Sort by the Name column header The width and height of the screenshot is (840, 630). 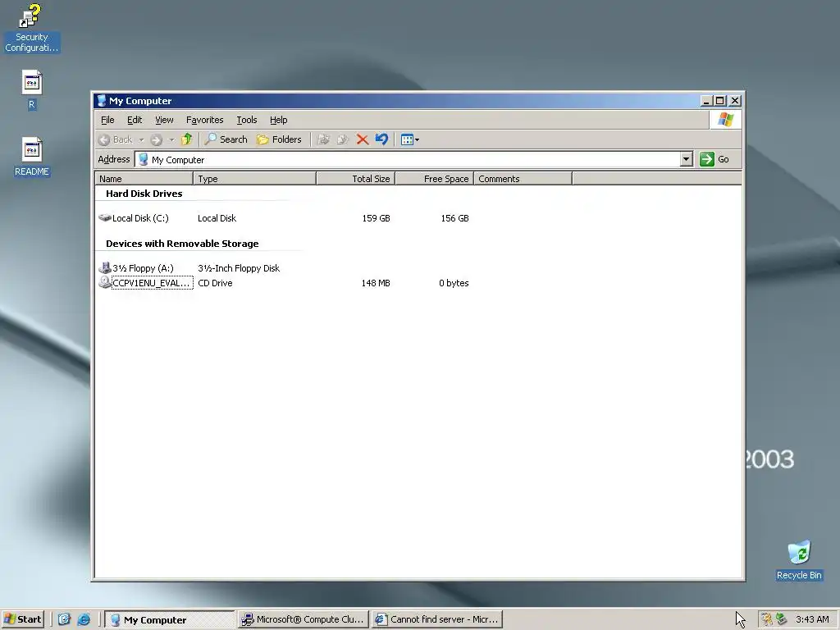[144, 179]
